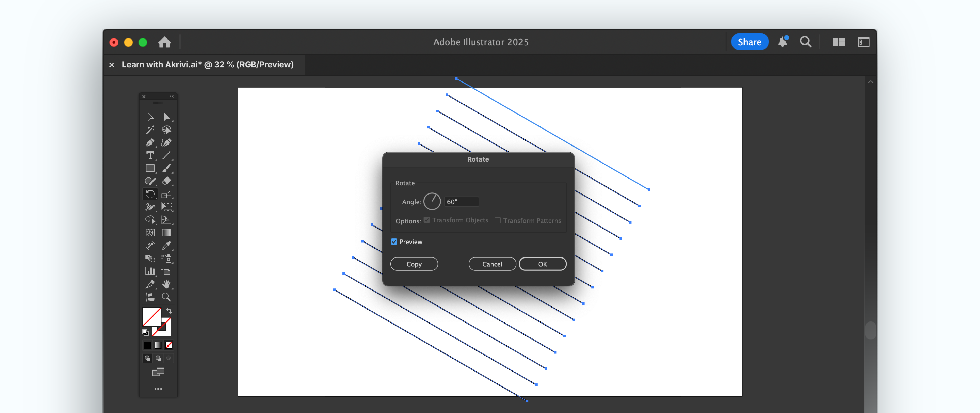Select the Paintbrush tool
980x413 pixels.
(166, 168)
